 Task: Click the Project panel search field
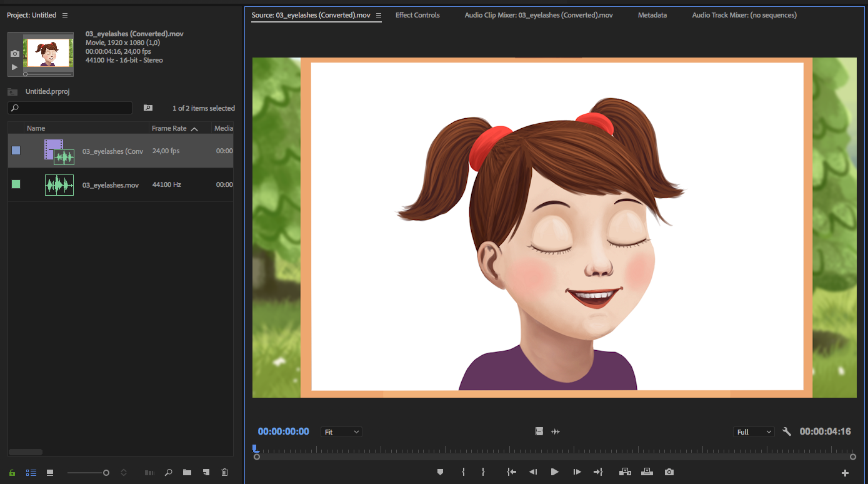pos(70,108)
